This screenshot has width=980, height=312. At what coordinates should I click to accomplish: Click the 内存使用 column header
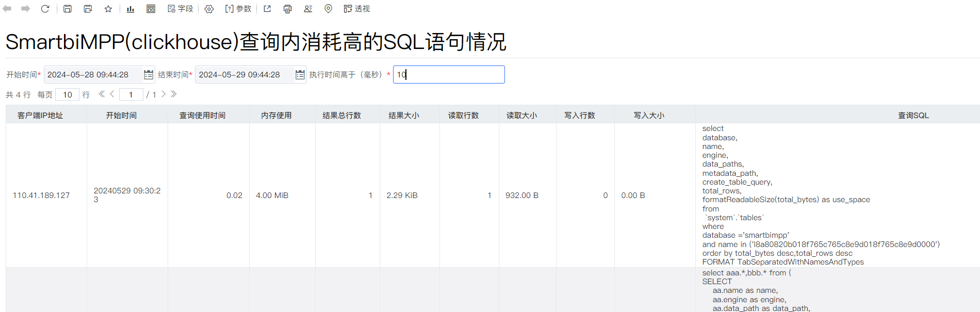283,115
